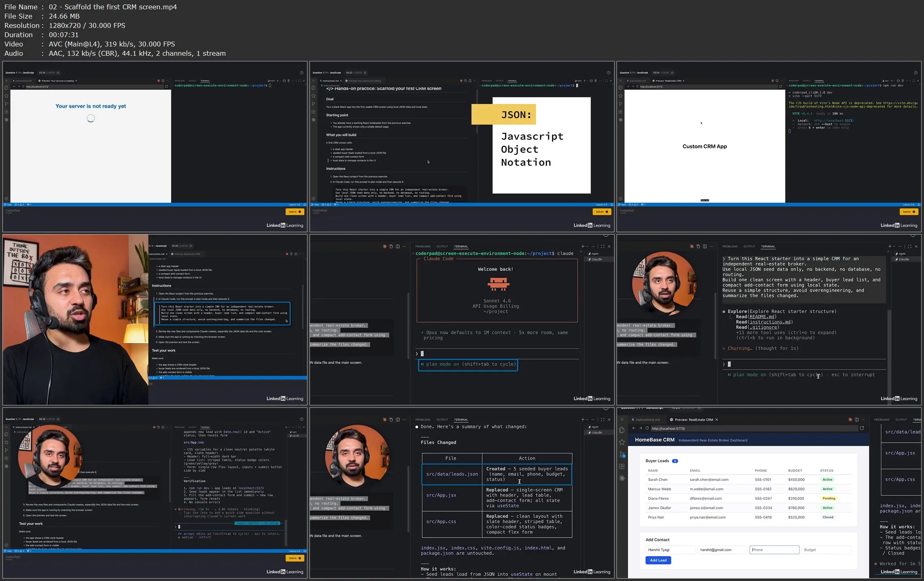Click the Add Lead button
Screen dimensions: 924x581
[658, 560]
